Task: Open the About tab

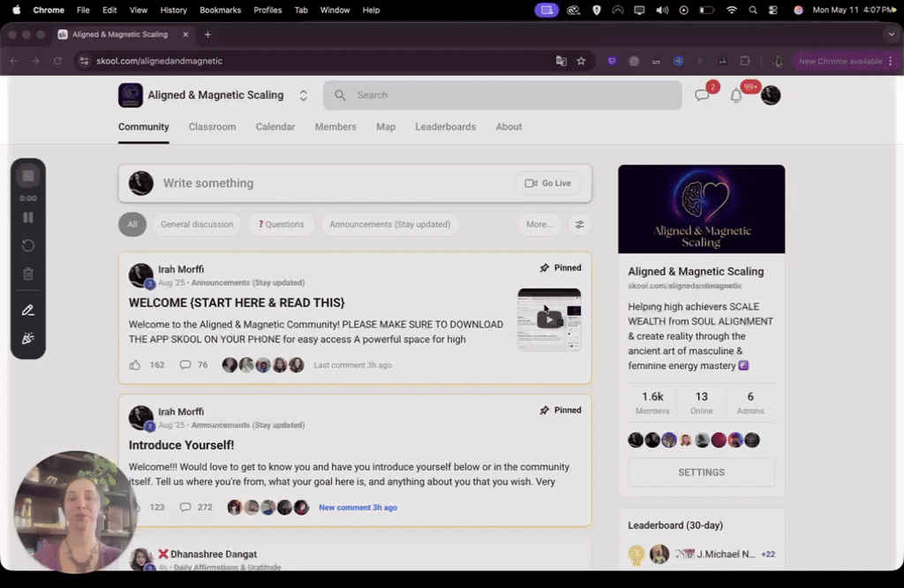Action: coord(508,127)
